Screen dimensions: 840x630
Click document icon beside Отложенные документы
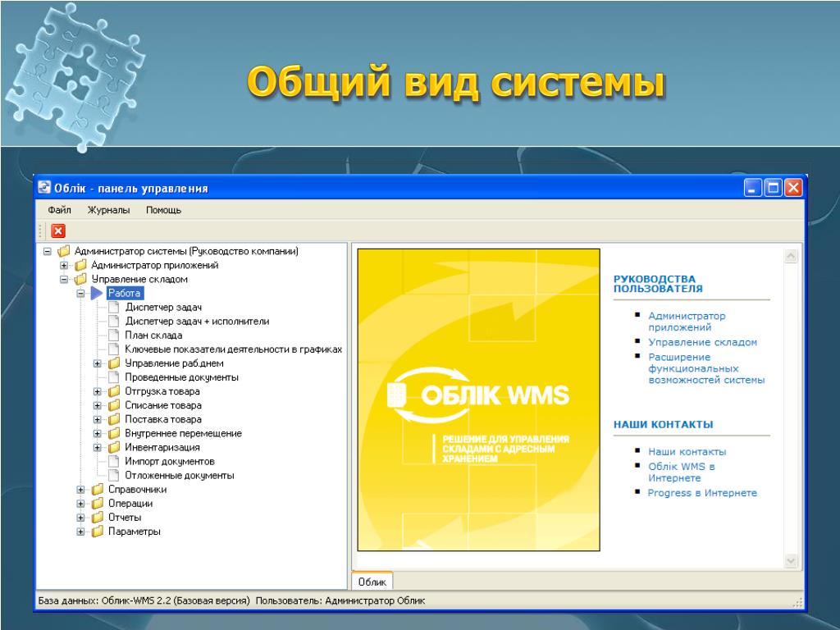click(x=113, y=475)
